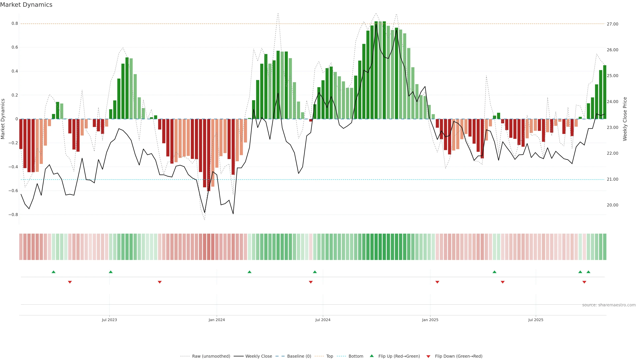The height and width of the screenshot is (362, 644).
Task: Click the red flip-down marker near Jan 2025
Action: 437,282
